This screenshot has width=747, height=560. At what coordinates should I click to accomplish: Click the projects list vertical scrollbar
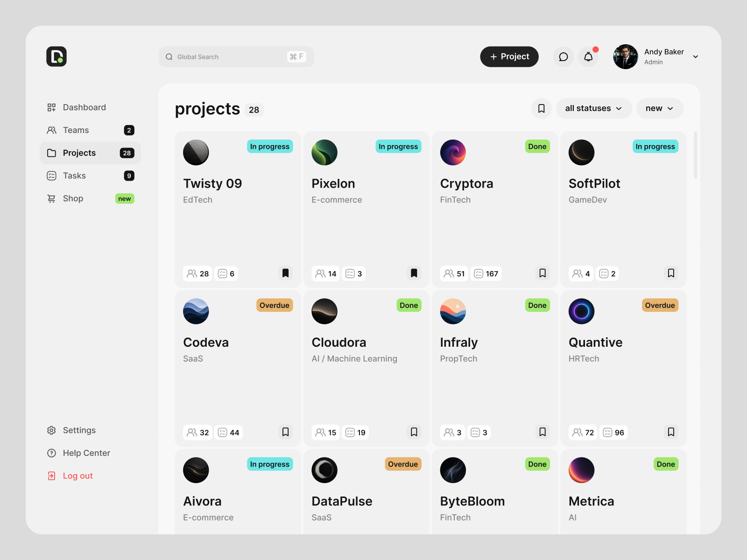point(696,155)
